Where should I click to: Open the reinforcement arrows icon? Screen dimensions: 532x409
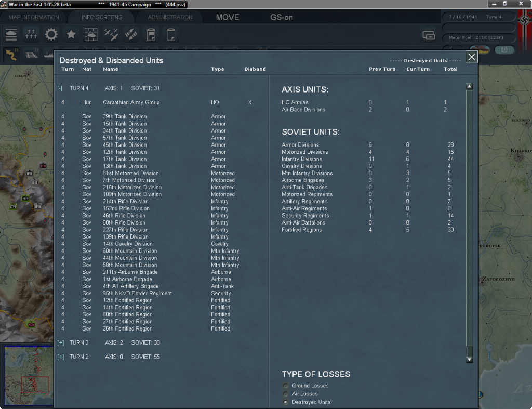[x=131, y=34]
